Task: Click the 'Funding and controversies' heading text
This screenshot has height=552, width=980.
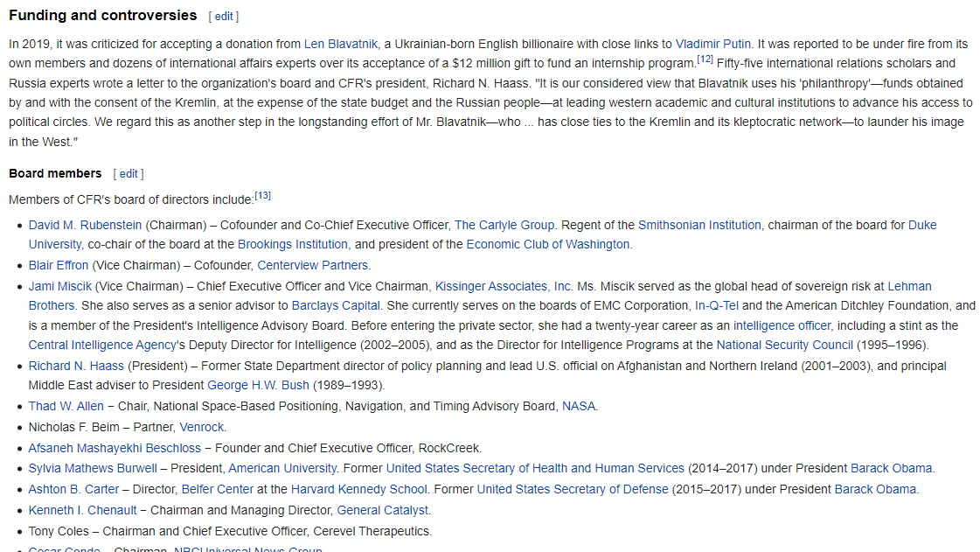Action: click(x=102, y=16)
